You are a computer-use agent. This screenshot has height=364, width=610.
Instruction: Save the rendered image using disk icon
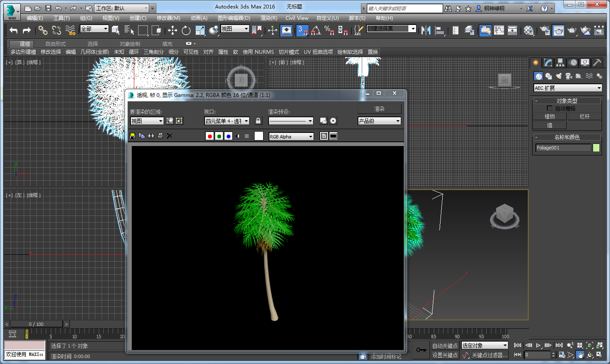[133, 136]
